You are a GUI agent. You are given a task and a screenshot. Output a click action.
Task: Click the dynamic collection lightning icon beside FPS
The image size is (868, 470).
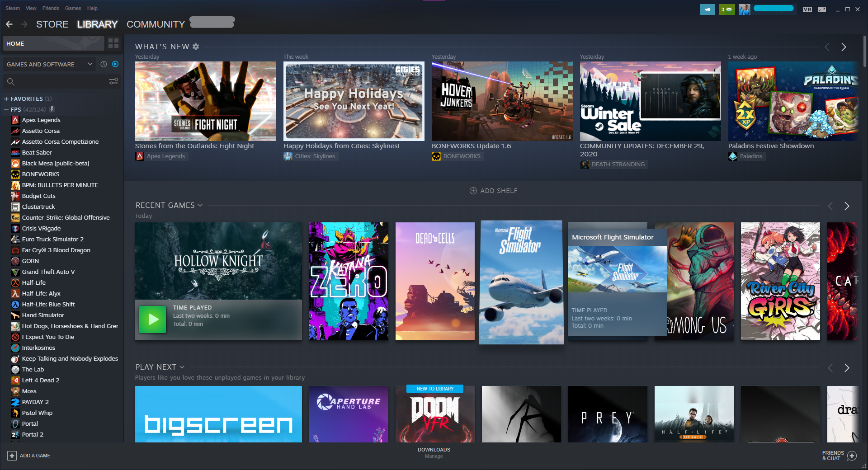pos(52,109)
